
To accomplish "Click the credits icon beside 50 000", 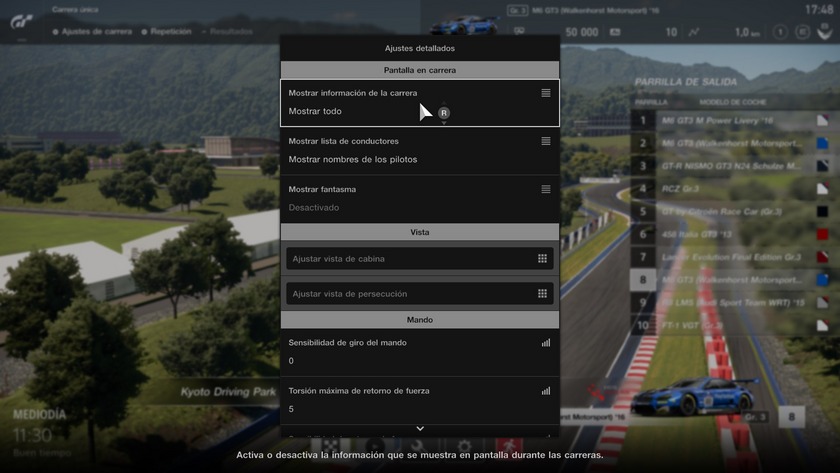I will pyautogui.click(x=519, y=32).
